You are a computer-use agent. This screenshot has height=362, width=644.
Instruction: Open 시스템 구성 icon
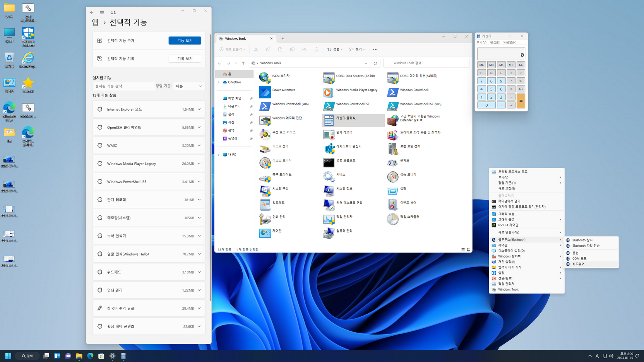pyautogui.click(x=265, y=190)
